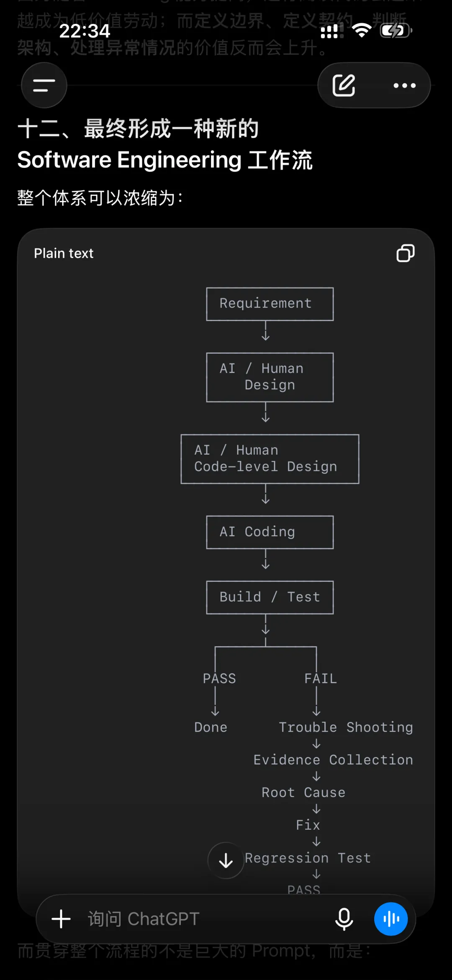Start a new chat with compose icon

tap(344, 85)
